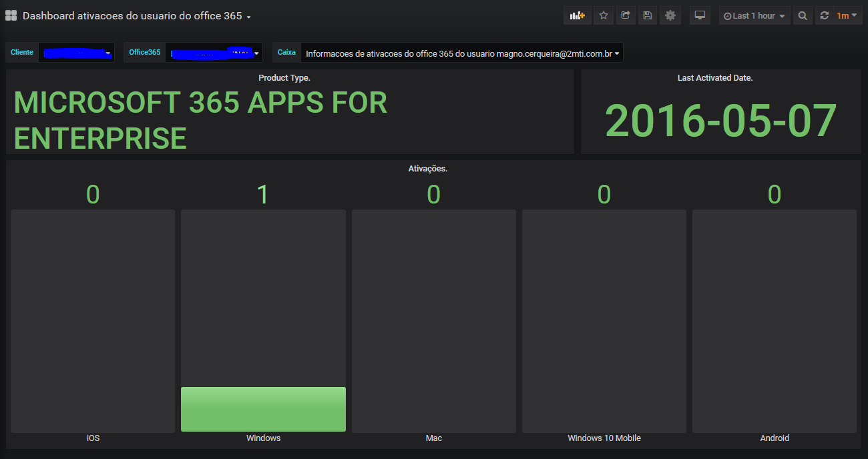Cycle view mode monitor icon
Viewport: 868px width, 459px height.
click(700, 15)
